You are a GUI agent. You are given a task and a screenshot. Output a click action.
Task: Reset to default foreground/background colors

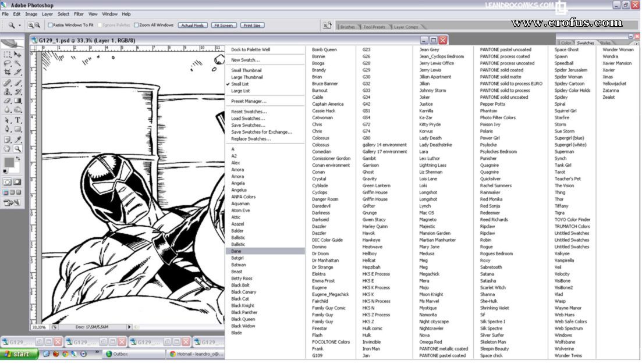[x=5, y=172]
